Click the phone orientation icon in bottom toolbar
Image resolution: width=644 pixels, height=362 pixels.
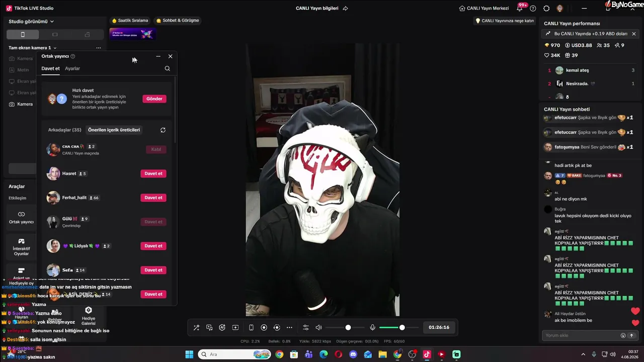click(251, 327)
